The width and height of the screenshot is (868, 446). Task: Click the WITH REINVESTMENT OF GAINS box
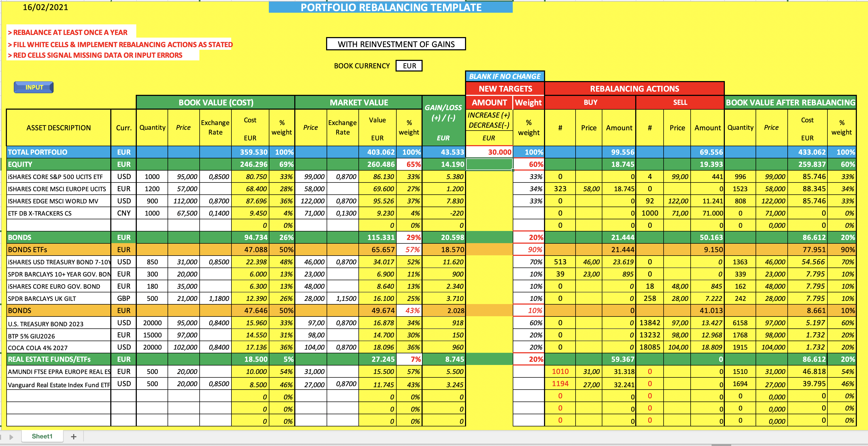tap(396, 44)
